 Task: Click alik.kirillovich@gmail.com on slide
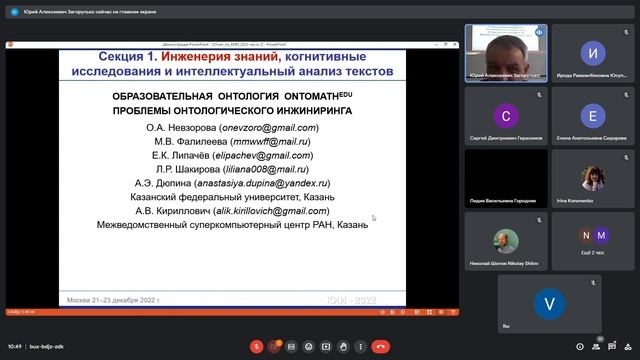pyautogui.click(x=271, y=211)
